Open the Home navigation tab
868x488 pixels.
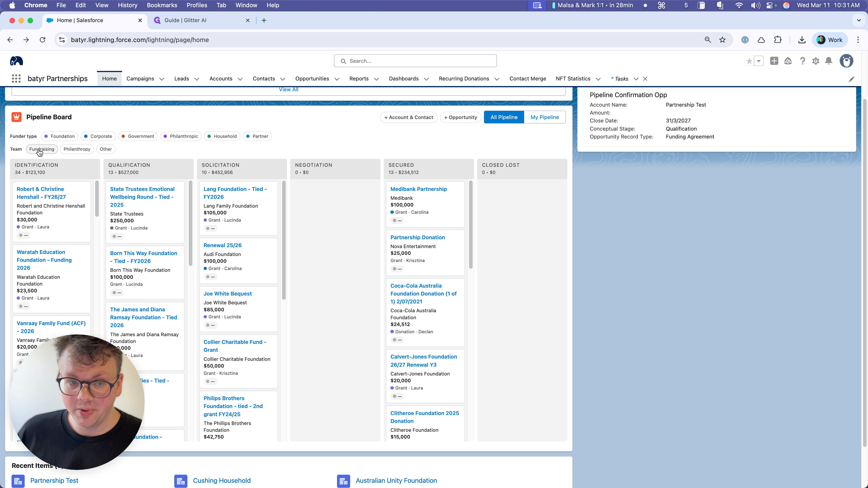109,79
